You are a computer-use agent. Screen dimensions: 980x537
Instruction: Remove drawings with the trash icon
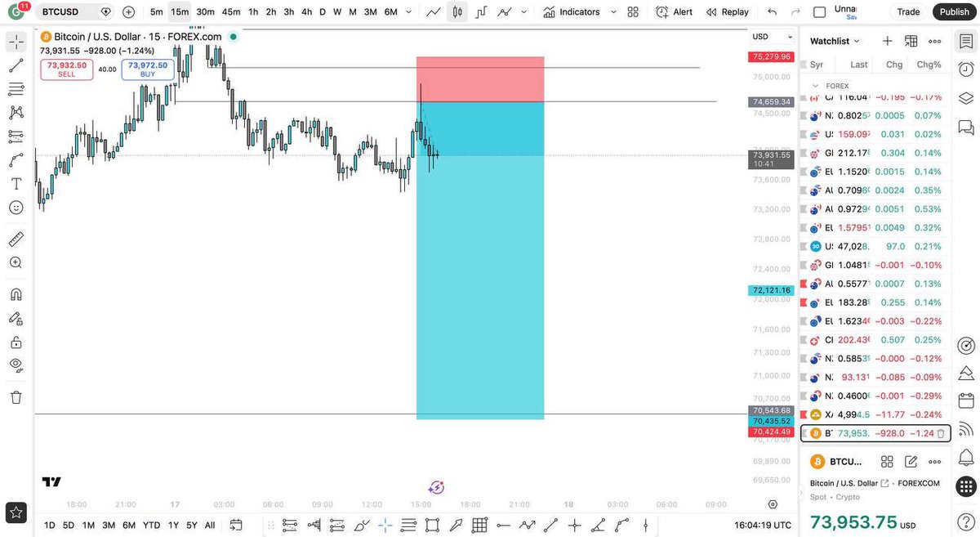pyautogui.click(x=16, y=397)
